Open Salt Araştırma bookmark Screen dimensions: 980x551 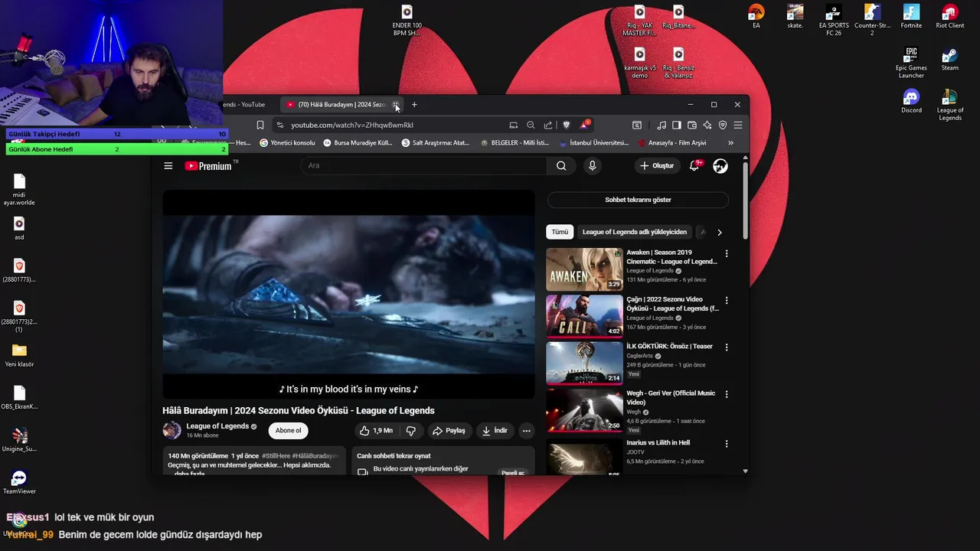[436, 143]
